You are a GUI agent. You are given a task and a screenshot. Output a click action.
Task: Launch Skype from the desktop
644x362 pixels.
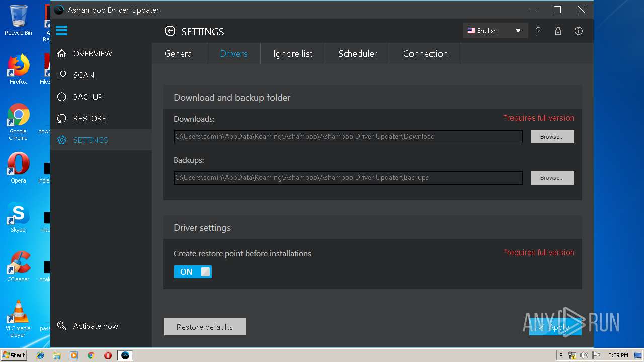[x=18, y=217]
